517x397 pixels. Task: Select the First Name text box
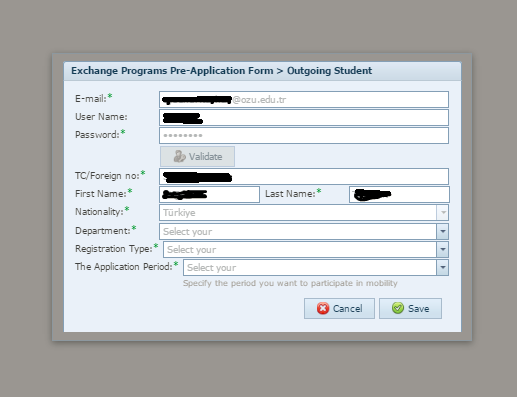[x=209, y=194]
